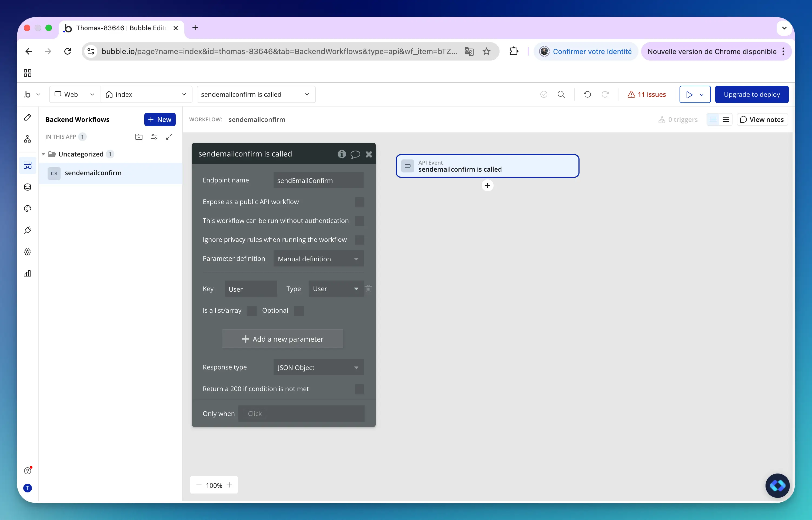The width and height of the screenshot is (812, 520).
Task: Open the Data tab database icon
Action: tap(28, 187)
